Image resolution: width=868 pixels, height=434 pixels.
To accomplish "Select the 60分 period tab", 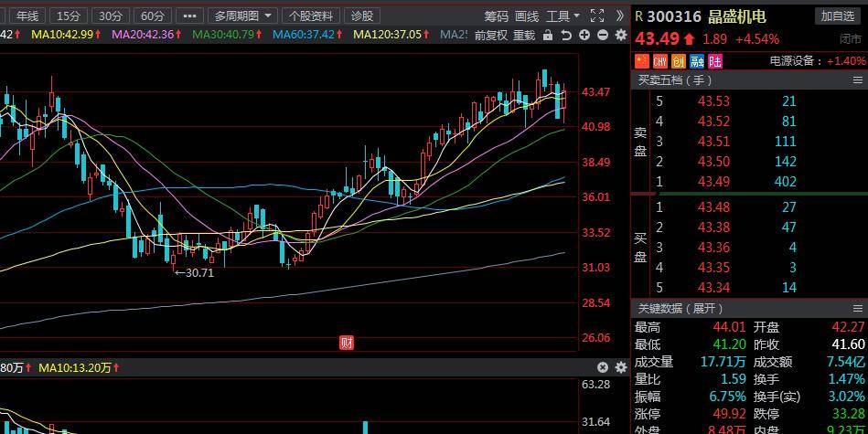I will [x=153, y=16].
